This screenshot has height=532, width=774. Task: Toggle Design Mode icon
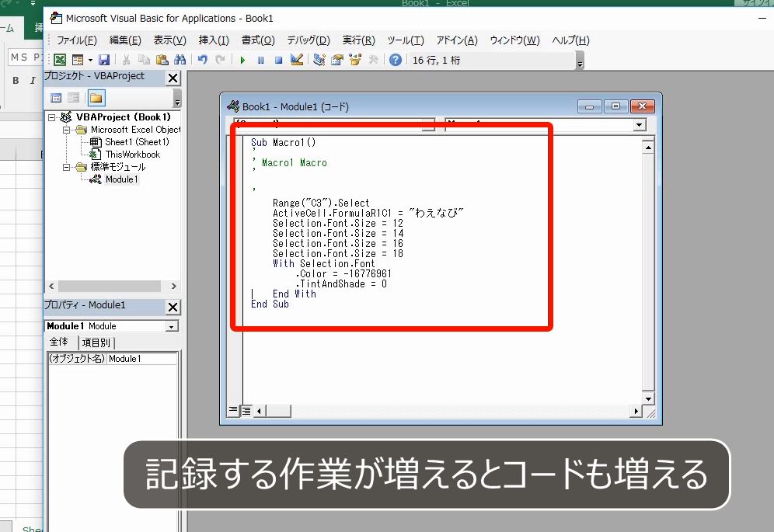click(297, 61)
